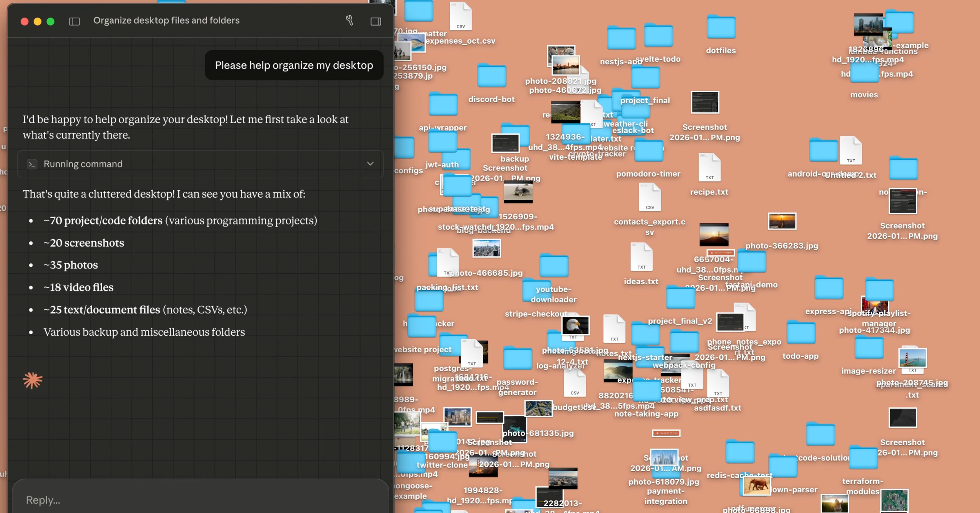Click the Running command row label

coord(83,164)
